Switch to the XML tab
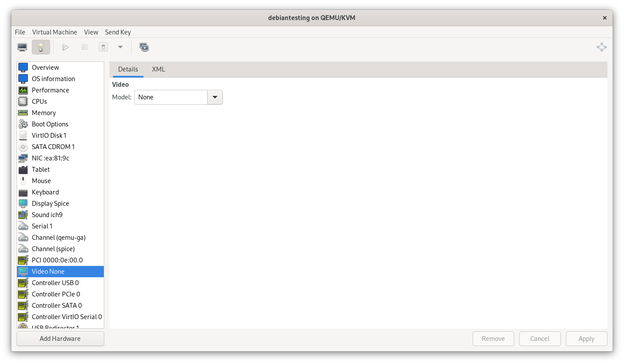Image resolution: width=624 pixels, height=364 pixels. 158,69
